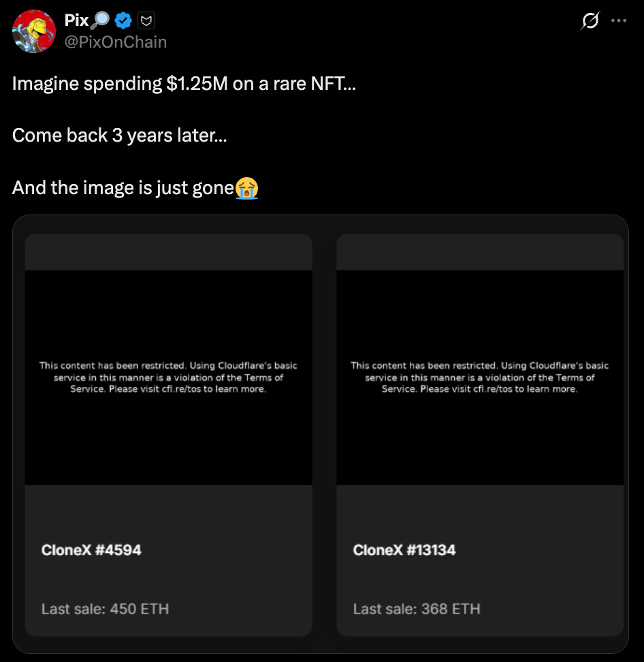
Task: Click the blue verified checkmark badge
Action: tap(123, 21)
